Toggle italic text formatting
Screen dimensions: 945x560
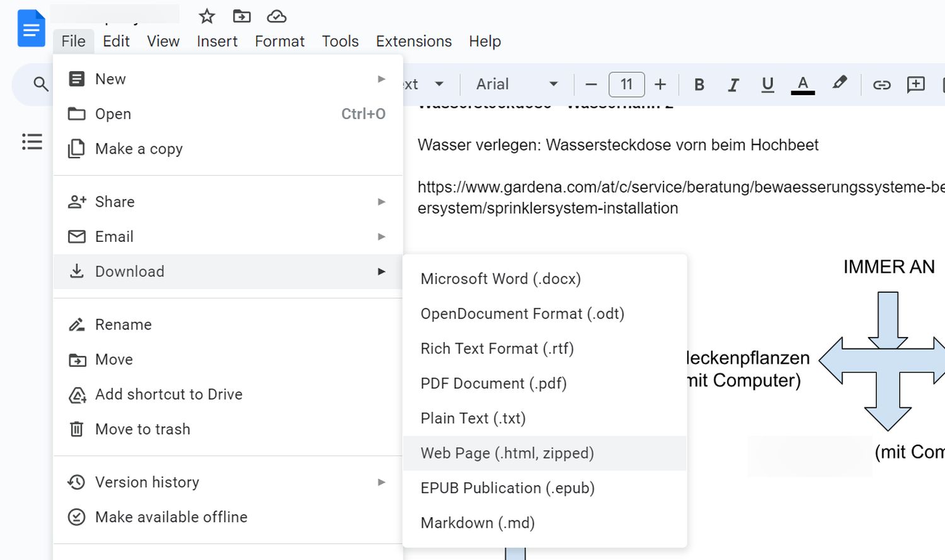pyautogui.click(x=733, y=84)
